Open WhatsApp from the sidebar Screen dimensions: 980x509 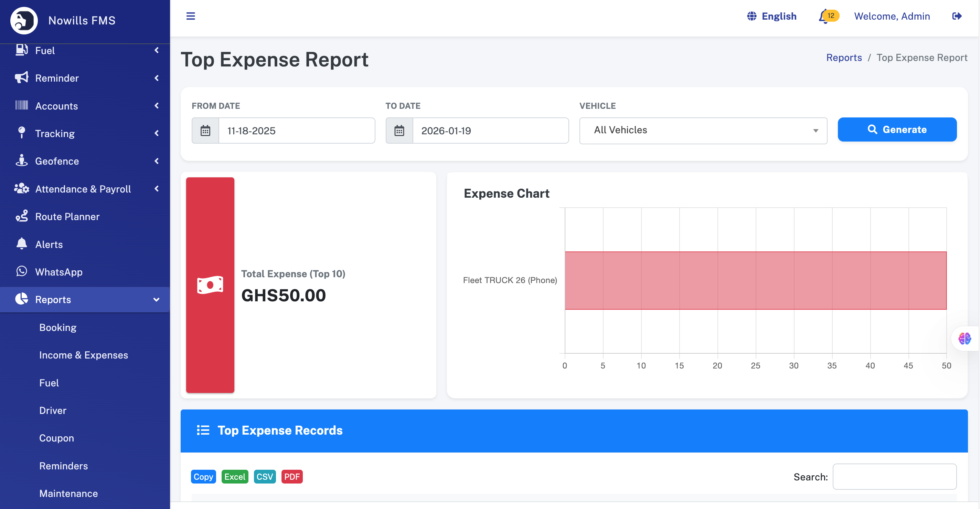[58, 272]
